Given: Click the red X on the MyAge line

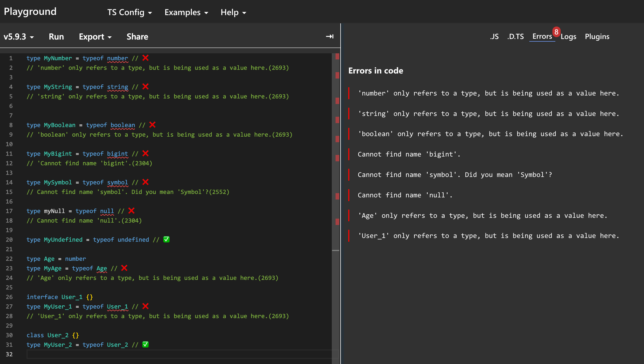Looking at the screenshot, I should point(124,268).
